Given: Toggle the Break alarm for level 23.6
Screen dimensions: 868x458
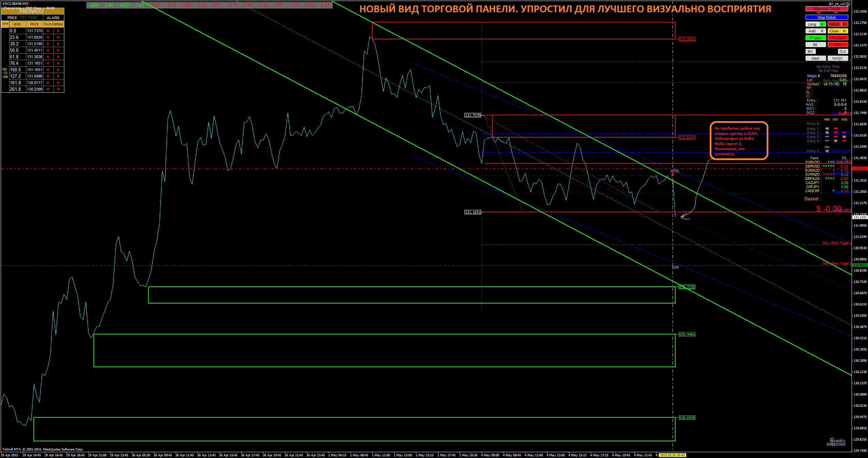Looking at the screenshot, I should click(58, 37).
